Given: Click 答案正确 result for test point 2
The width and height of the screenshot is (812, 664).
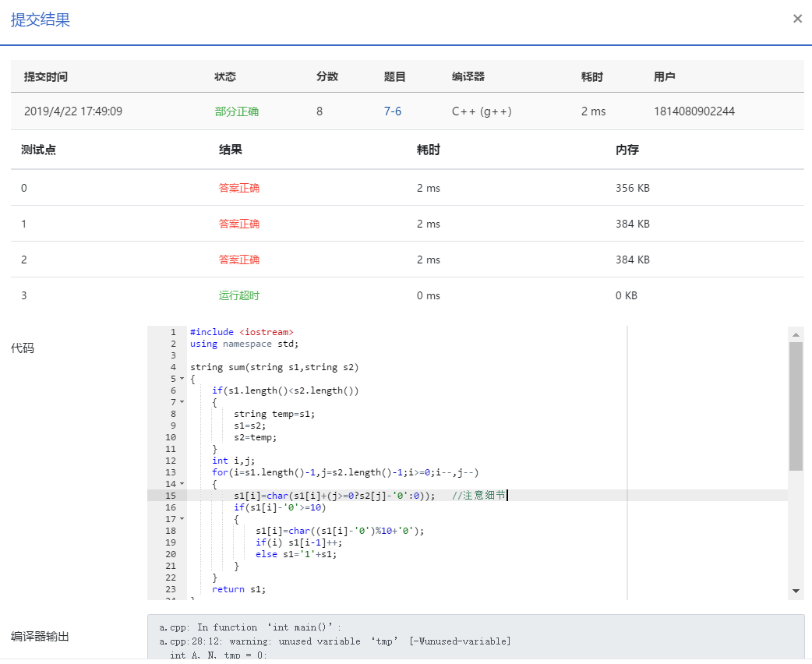Looking at the screenshot, I should pyautogui.click(x=238, y=260).
